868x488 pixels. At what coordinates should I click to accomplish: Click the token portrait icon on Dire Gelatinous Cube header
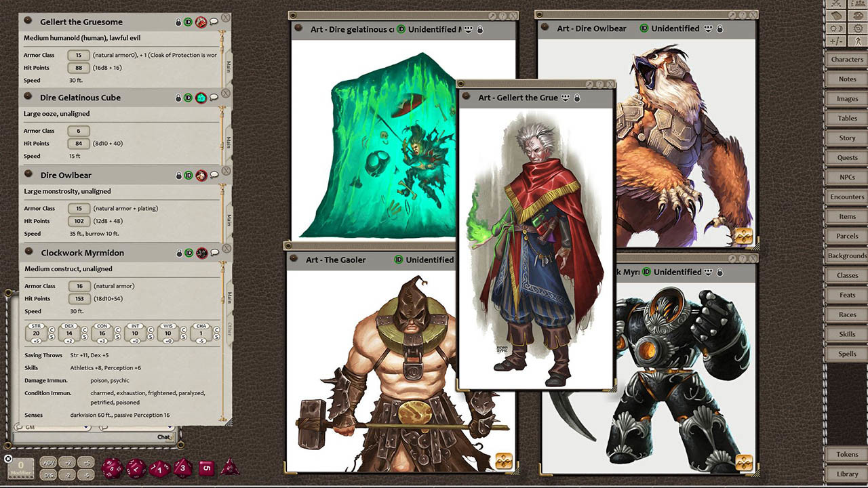coord(201,98)
